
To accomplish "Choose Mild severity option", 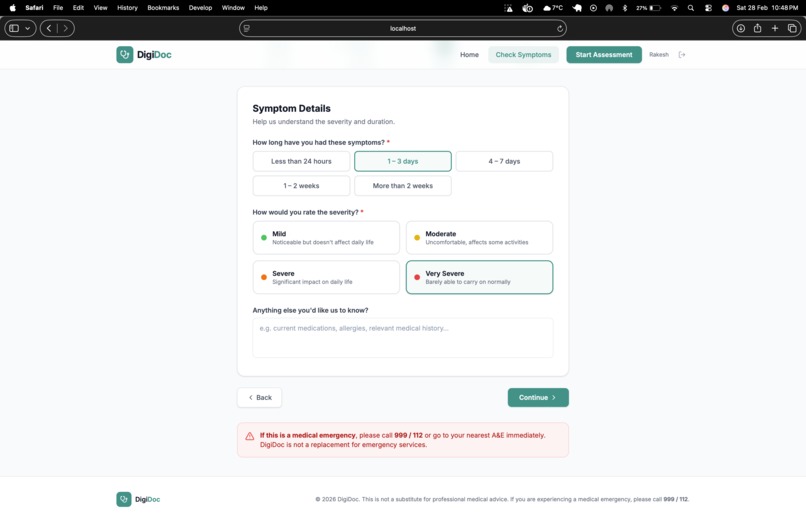I will [326, 237].
